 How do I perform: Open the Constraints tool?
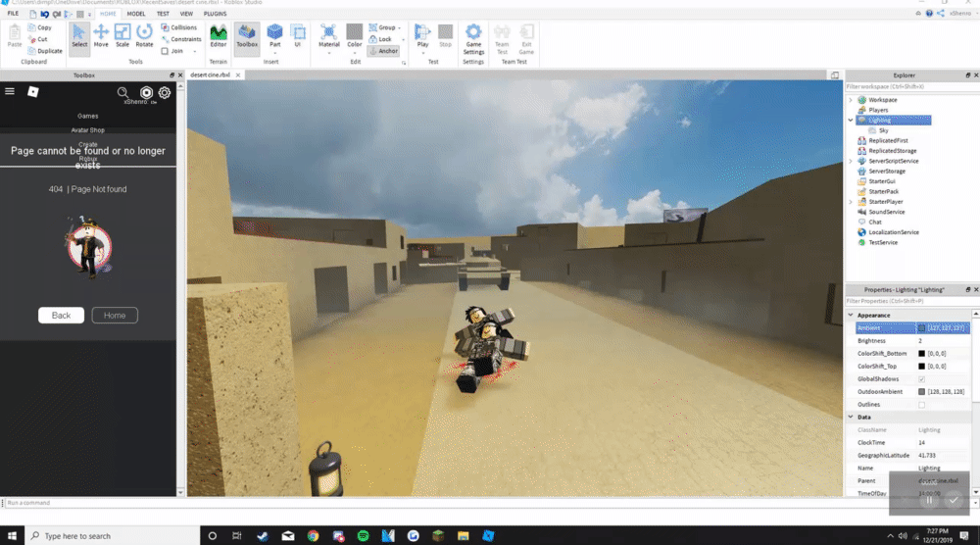click(x=181, y=39)
